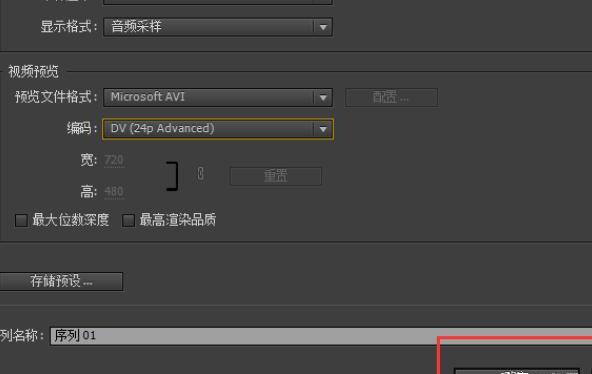Open the 编码 dropdown arrow
This screenshot has width=592, height=374.
[x=323, y=129]
